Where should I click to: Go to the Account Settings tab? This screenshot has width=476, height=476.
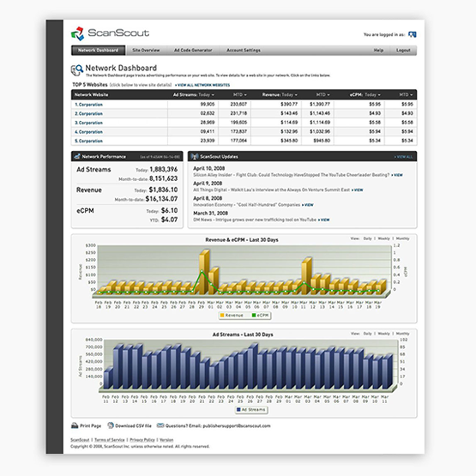coord(244,51)
